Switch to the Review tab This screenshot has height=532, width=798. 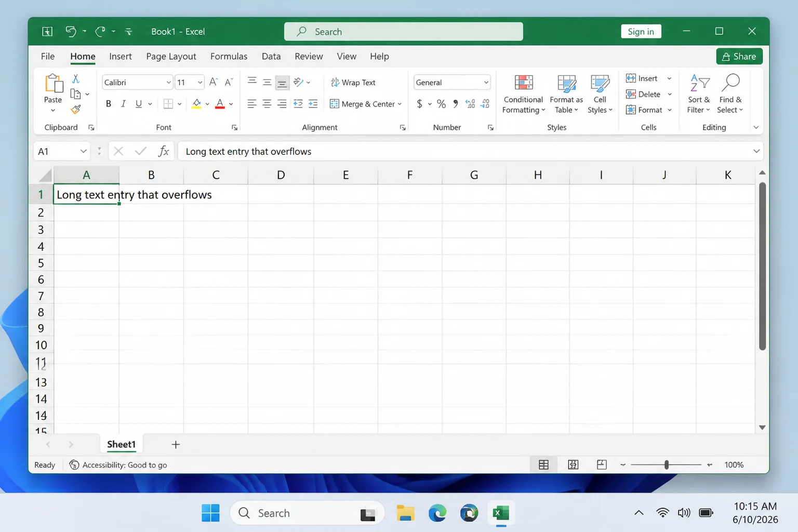tap(309, 56)
